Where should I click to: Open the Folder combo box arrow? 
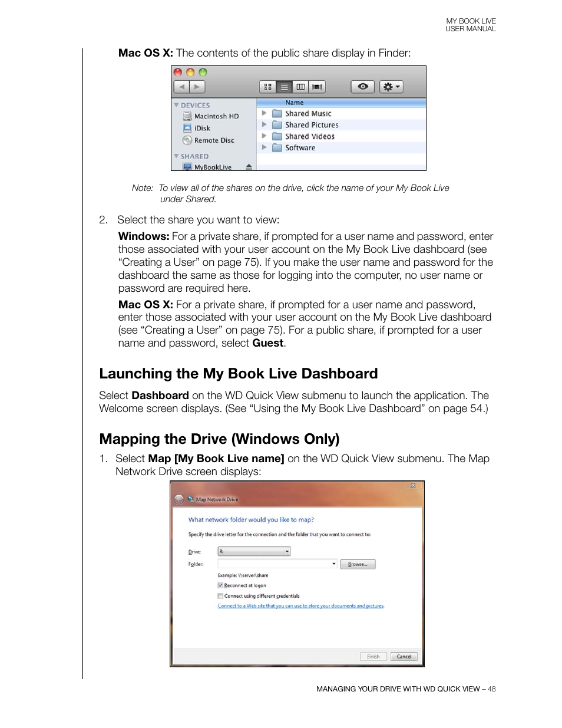click(334, 564)
